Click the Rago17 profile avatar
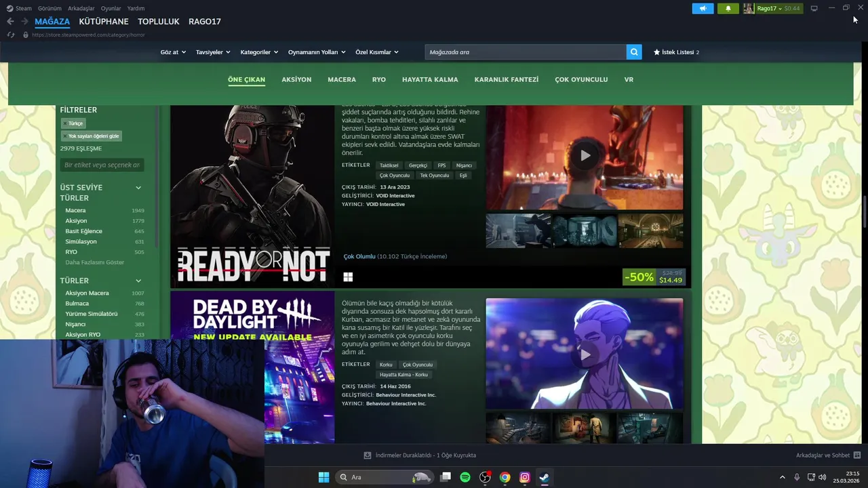Viewport: 868px width, 488px height. [749, 8]
